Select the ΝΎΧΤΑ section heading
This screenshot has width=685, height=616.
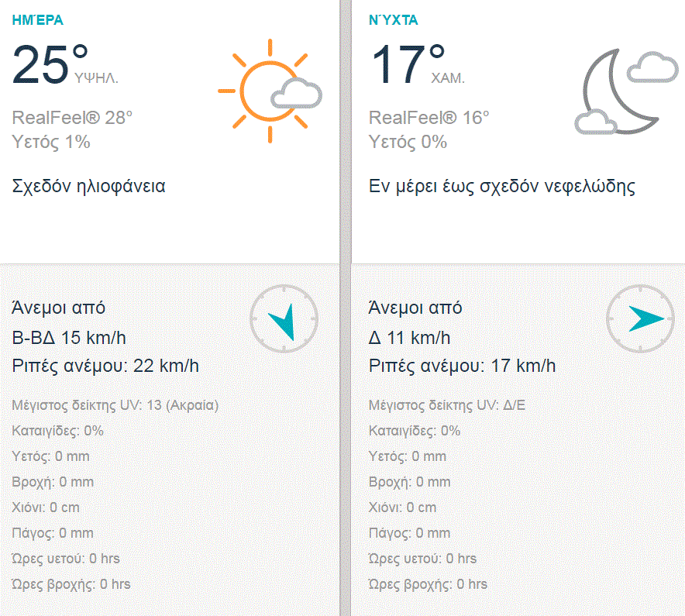coord(394,20)
